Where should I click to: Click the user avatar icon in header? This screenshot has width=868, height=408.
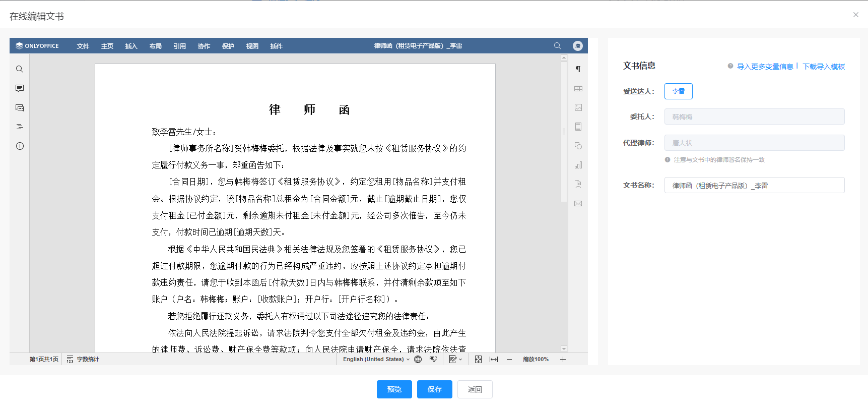click(x=578, y=46)
